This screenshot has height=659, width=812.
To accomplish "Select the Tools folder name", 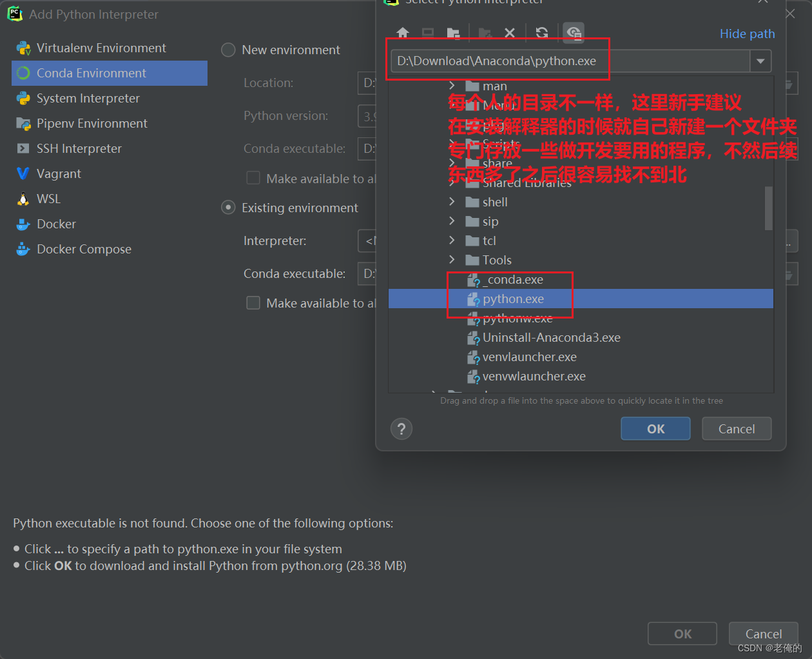I will pos(497,261).
